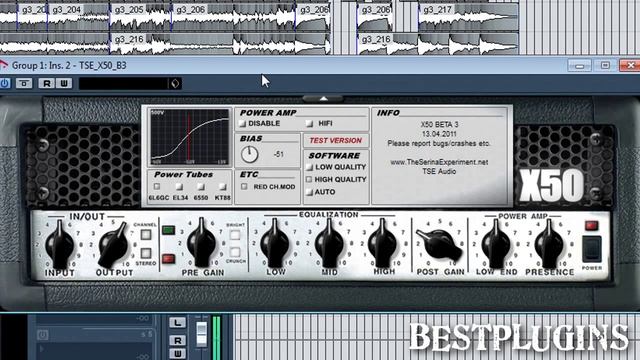640x360 pixels.
Task: Click the X50 BETA 3 info text
Action: [x=439, y=124]
